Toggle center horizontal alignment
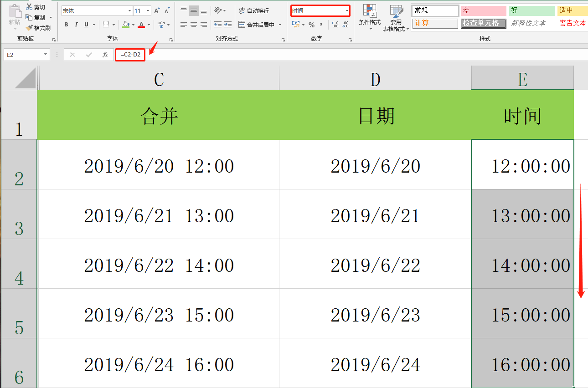Screen dimensions: 588x388 (194, 25)
